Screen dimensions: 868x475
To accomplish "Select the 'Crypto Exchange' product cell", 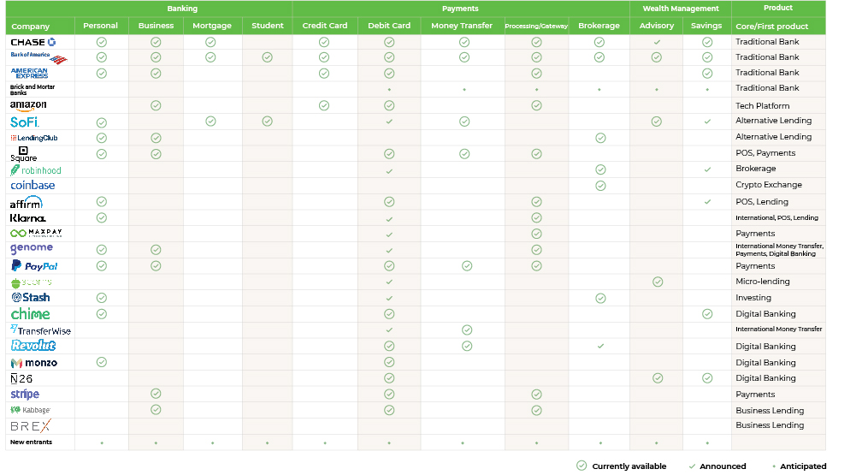I will click(768, 185).
